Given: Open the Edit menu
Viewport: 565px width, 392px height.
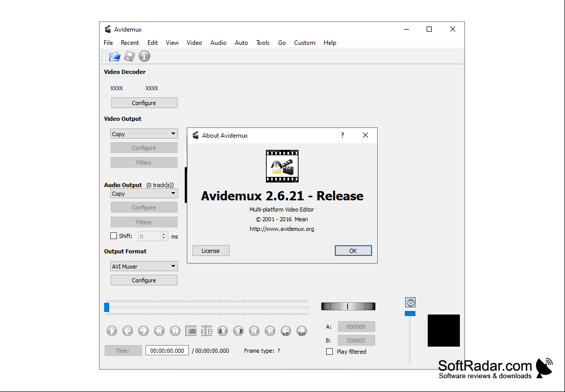Looking at the screenshot, I should click(153, 42).
